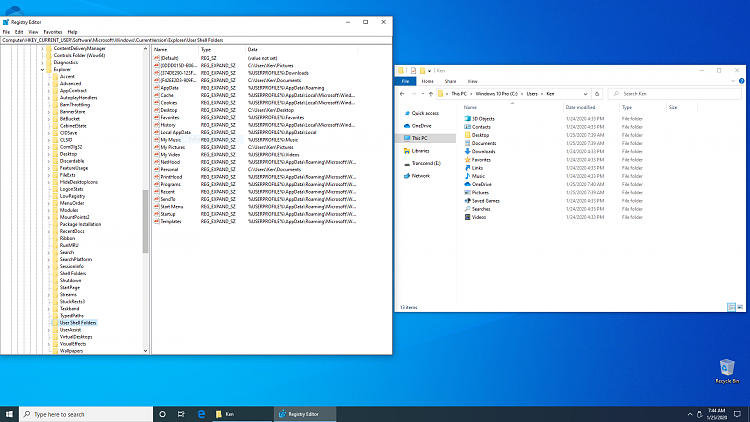This screenshot has height=422, width=750.
Task: Switch Explorer to details view icon
Action: coord(731,307)
